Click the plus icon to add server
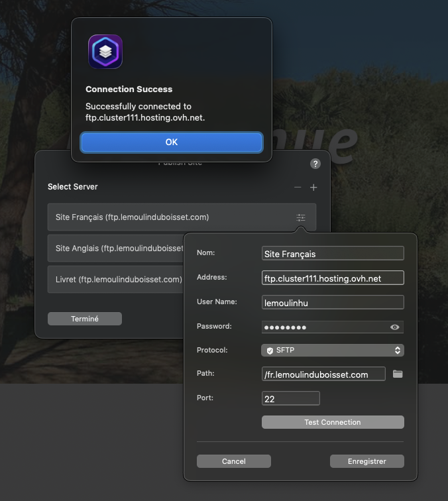 pyautogui.click(x=313, y=188)
